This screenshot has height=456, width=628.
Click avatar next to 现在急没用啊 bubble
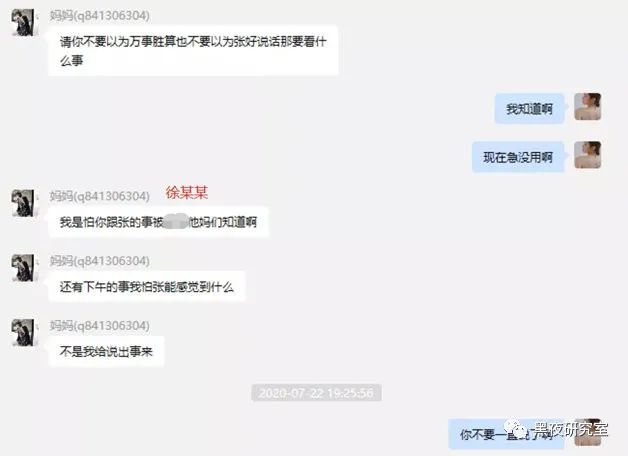click(588, 155)
